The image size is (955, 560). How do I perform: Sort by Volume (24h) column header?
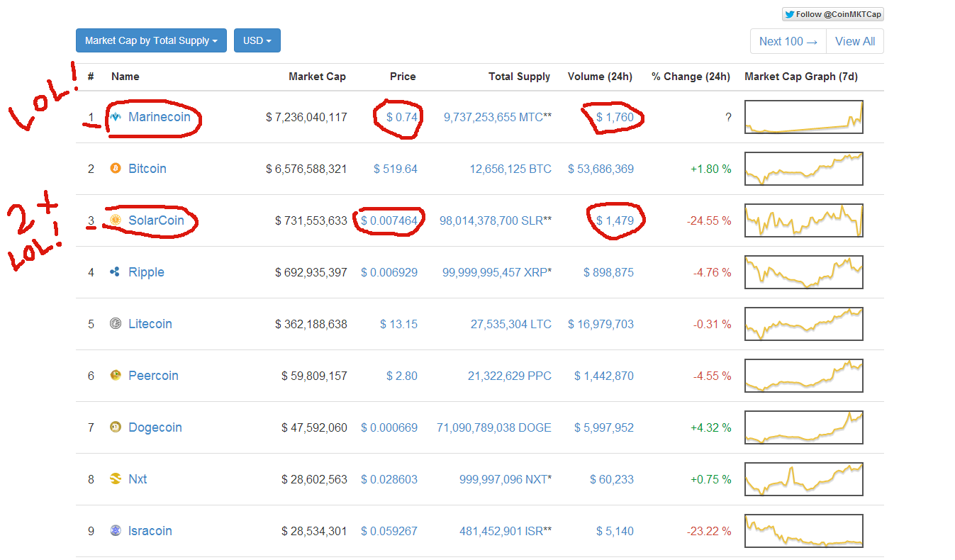pyautogui.click(x=600, y=77)
